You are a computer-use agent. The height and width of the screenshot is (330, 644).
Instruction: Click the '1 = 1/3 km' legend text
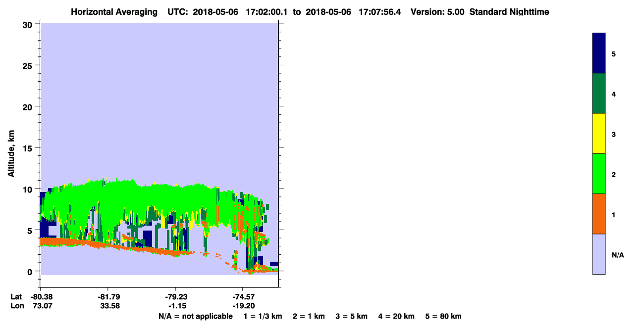263,316
